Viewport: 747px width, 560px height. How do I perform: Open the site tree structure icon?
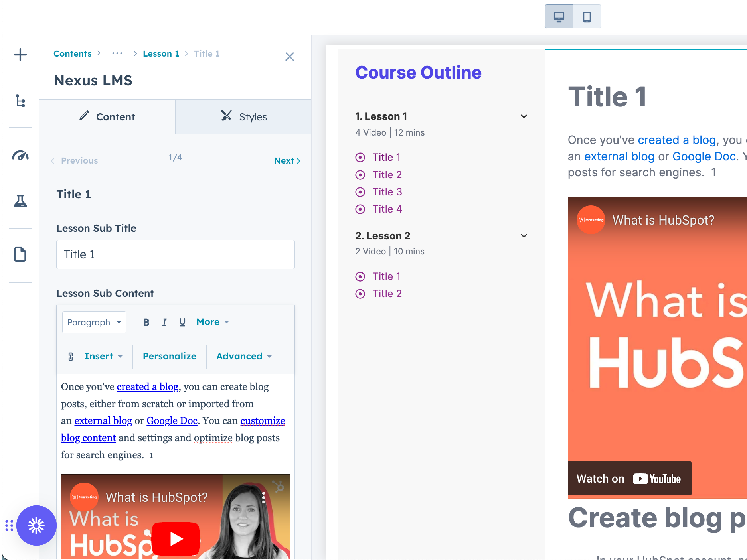tap(20, 101)
